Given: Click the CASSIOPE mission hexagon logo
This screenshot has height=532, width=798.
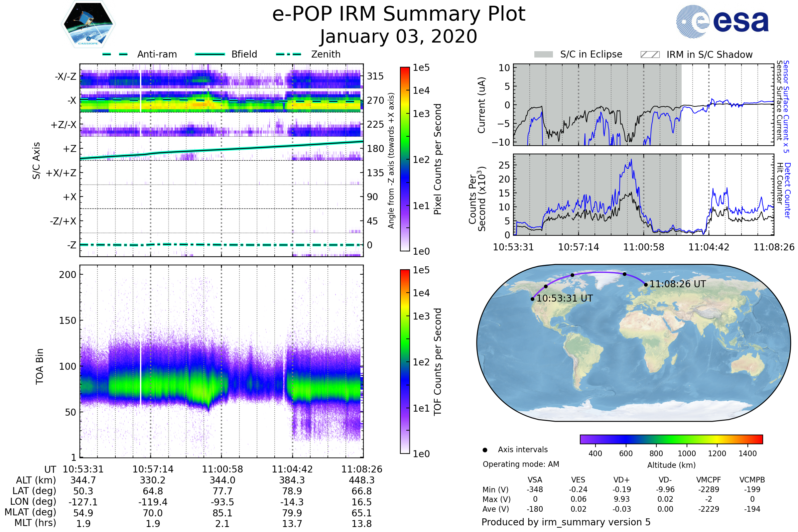Looking at the screenshot, I should pos(88,24).
